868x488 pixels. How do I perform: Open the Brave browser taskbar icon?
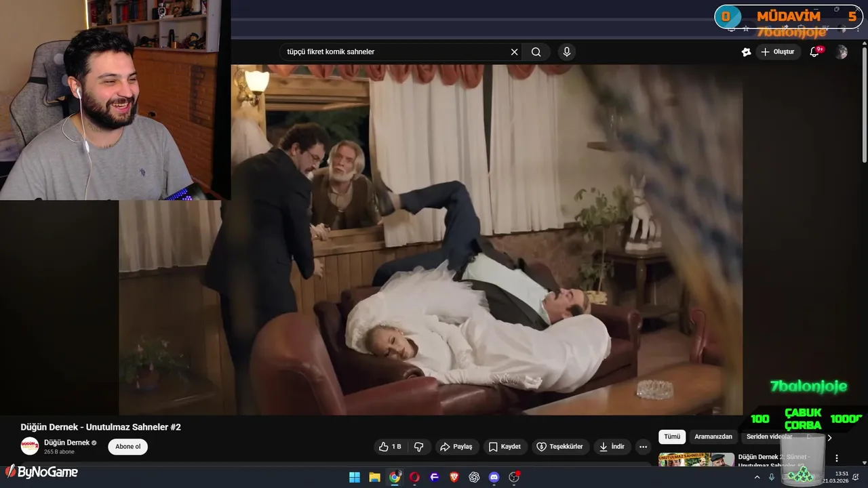(454, 477)
